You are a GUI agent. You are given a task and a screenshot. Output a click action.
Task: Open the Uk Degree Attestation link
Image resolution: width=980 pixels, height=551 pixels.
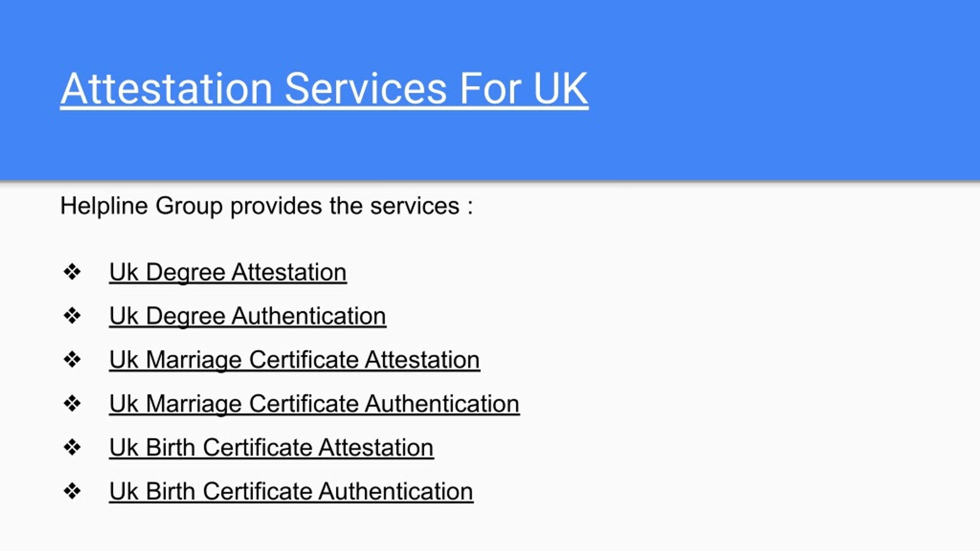228,273
